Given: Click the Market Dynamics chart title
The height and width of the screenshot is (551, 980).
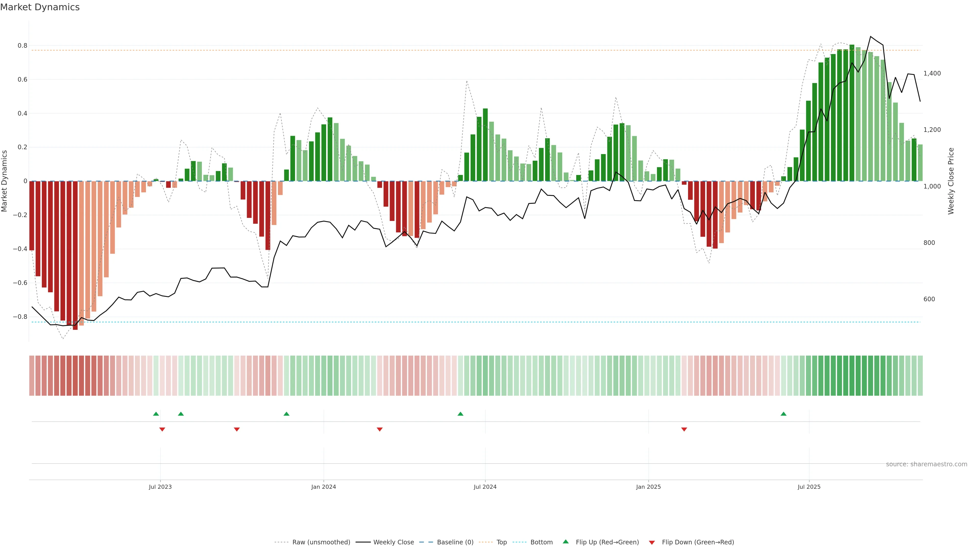Looking at the screenshot, I should tap(40, 7).
